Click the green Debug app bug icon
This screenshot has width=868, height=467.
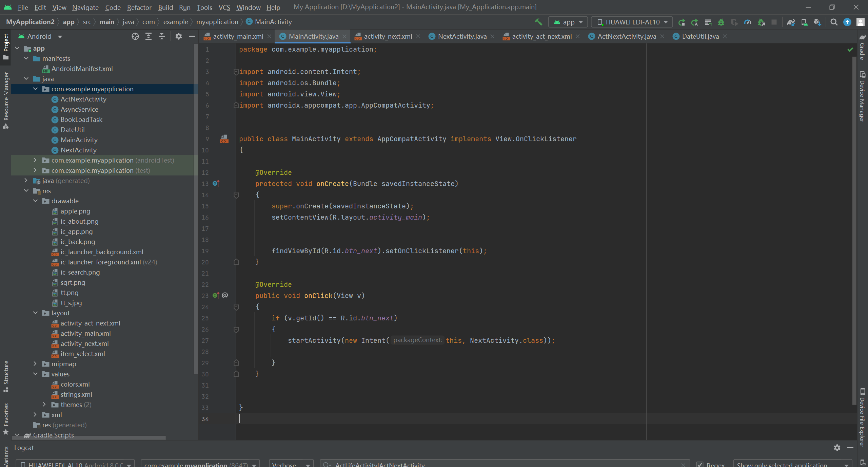pos(721,22)
